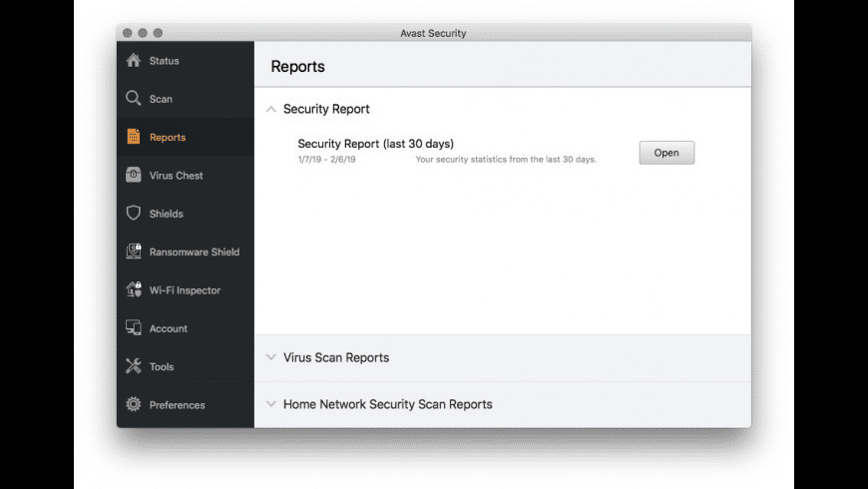Open Preferences label in sidebar
This screenshot has height=489, width=868.
click(x=178, y=405)
